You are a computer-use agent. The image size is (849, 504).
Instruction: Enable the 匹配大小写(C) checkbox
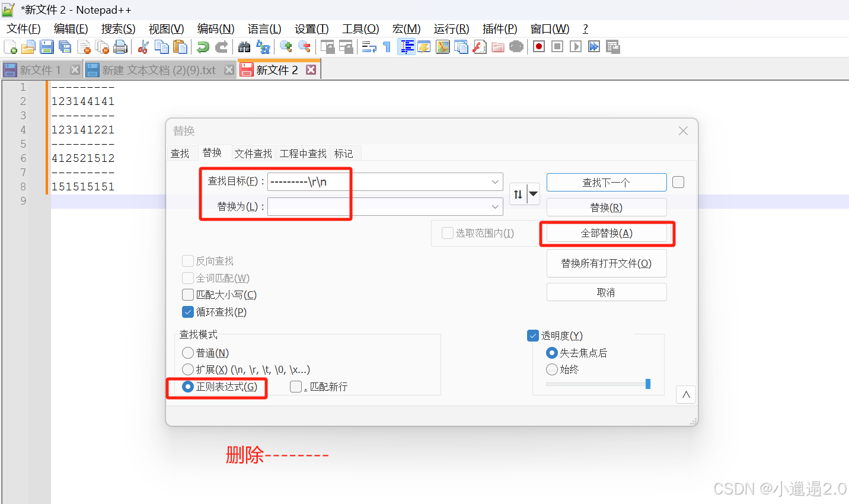coord(188,295)
